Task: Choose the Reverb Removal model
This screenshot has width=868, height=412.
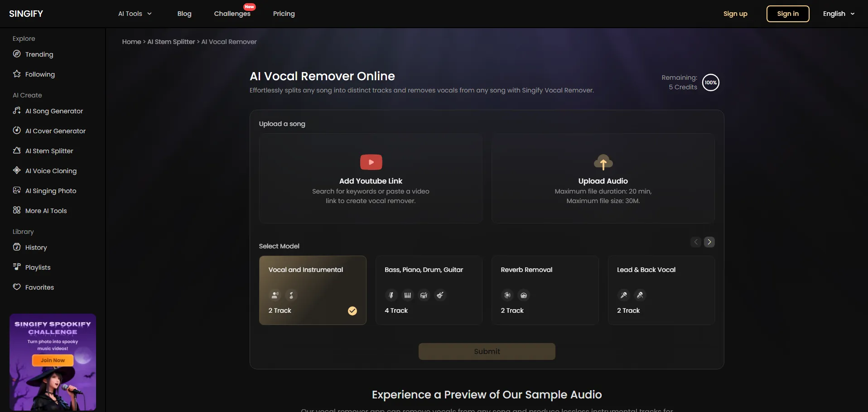Action: (545, 290)
